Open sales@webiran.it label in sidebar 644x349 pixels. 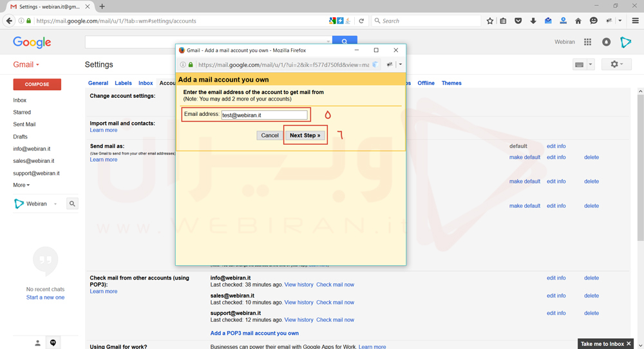pos(33,161)
